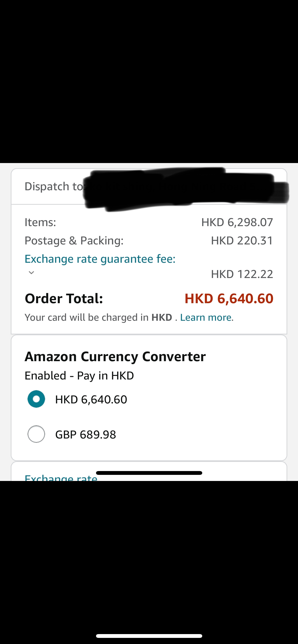Screen dimensions: 298x644
Task: Tap the Order Total label
Action: tap(64, 298)
